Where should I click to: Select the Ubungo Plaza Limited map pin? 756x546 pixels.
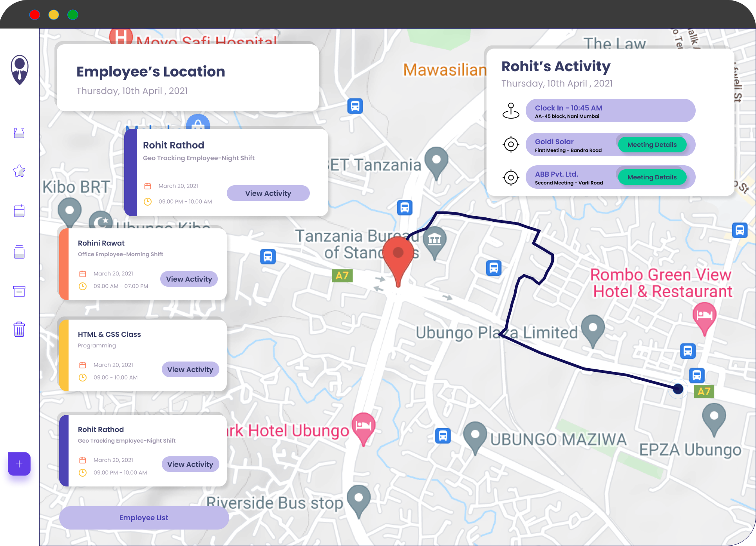click(x=593, y=331)
